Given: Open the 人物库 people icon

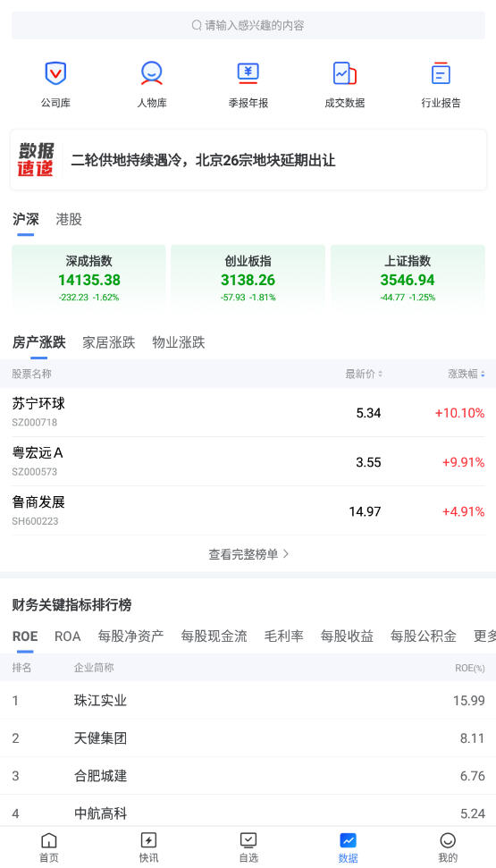Looking at the screenshot, I should [x=152, y=73].
